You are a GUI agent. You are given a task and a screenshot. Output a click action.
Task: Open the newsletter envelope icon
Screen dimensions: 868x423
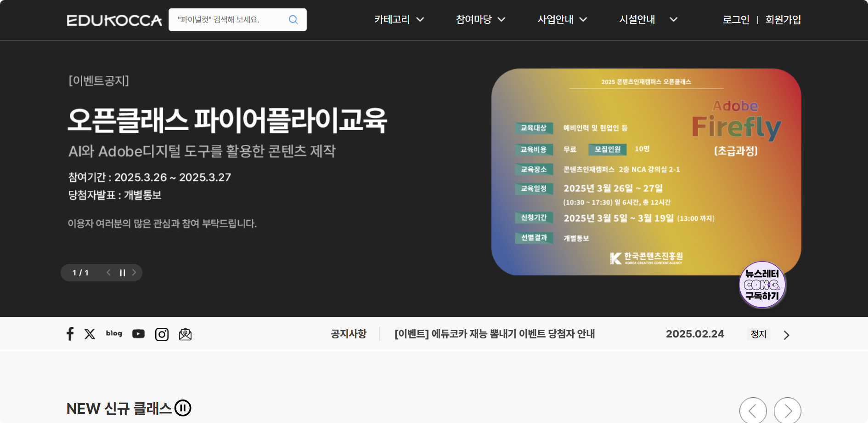click(185, 334)
